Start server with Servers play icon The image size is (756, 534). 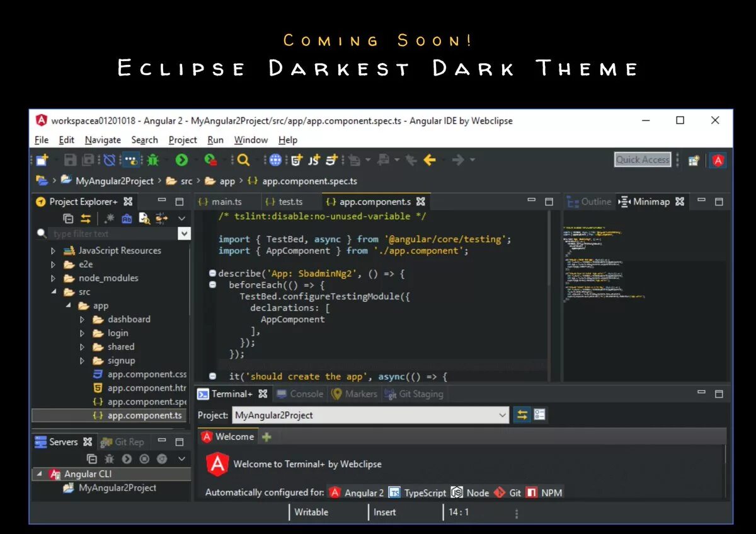[127, 459]
